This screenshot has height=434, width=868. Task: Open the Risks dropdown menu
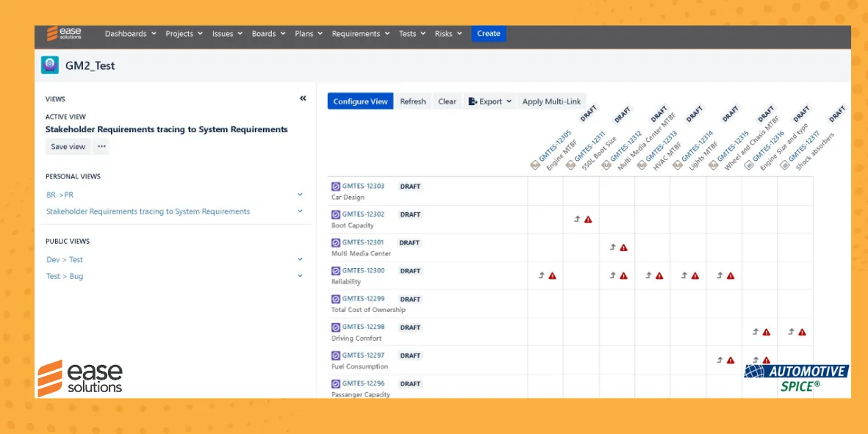(x=448, y=34)
